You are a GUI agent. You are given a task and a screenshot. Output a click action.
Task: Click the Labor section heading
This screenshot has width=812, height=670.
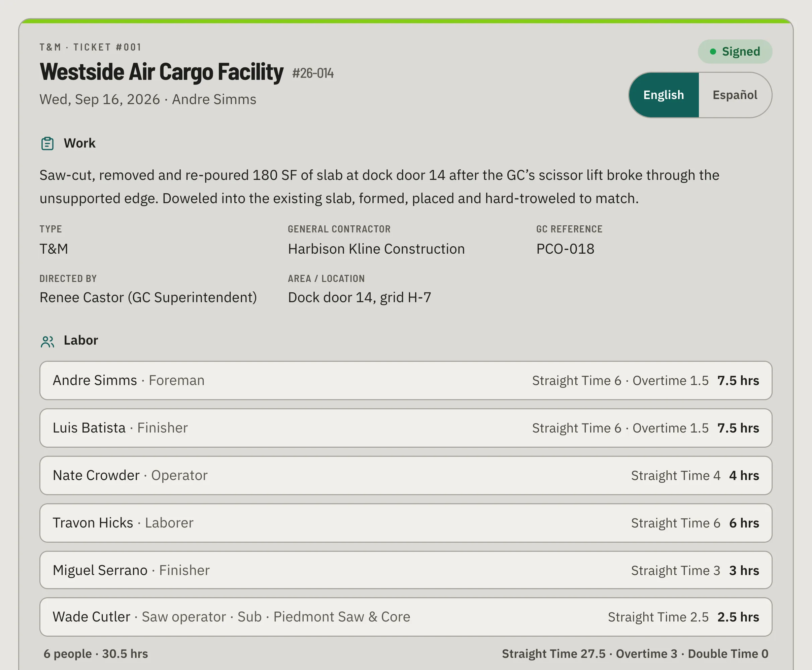[x=80, y=341]
